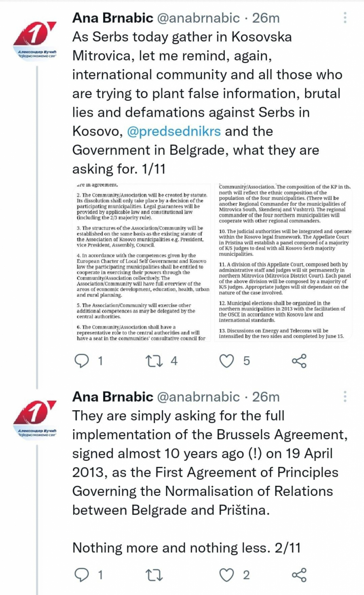The width and height of the screenshot is (364, 595).
Task: Like the second tweet (2/11)
Action: (x=226, y=575)
